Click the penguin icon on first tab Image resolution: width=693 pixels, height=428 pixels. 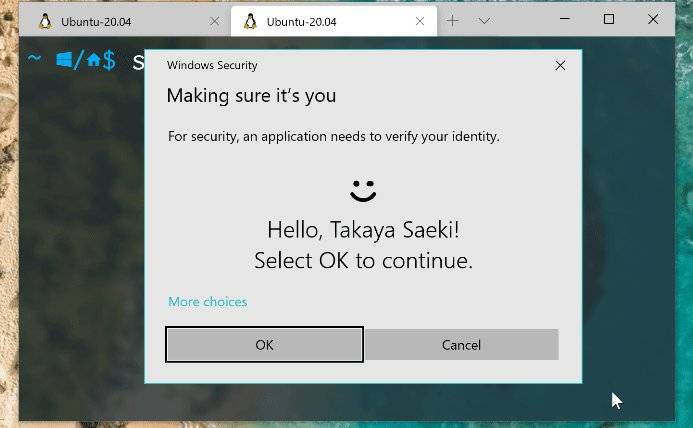coord(45,21)
